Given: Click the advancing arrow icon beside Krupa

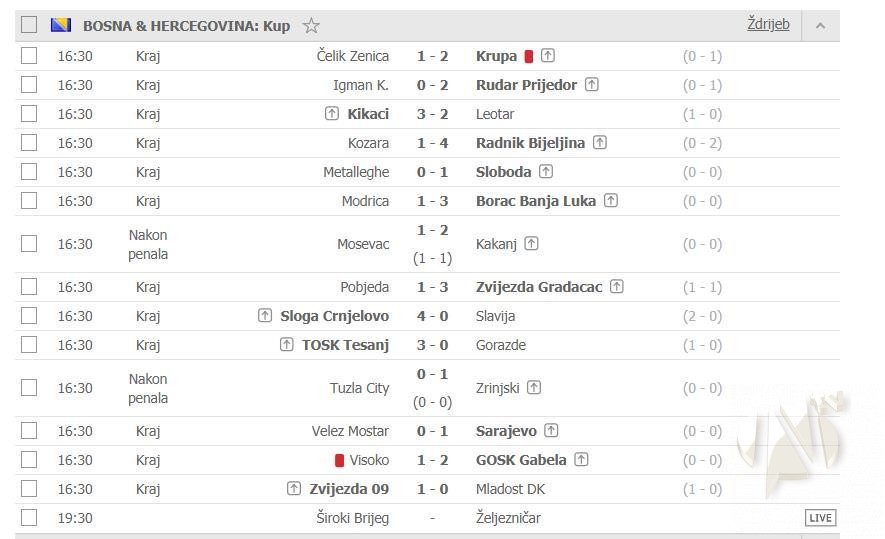Looking at the screenshot, I should coord(548,56).
